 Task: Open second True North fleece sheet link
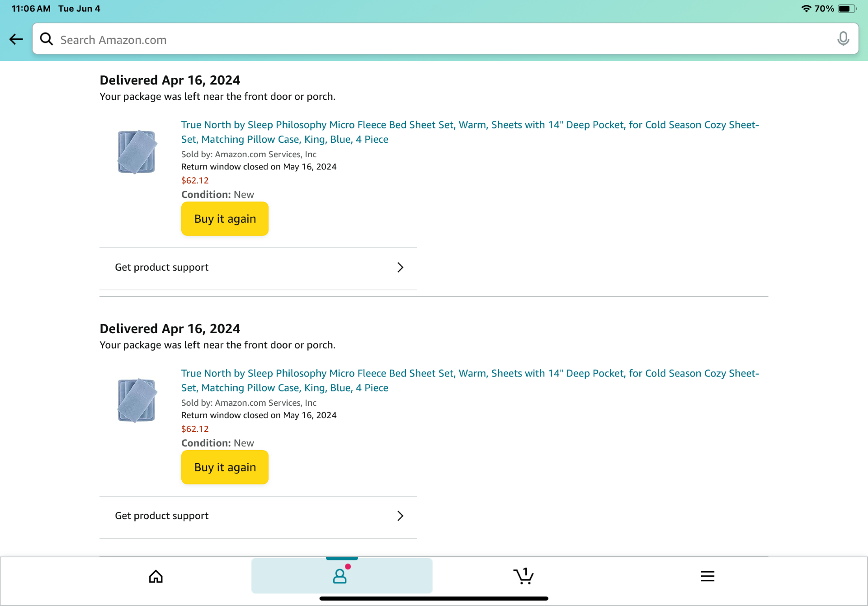tap(470, 381)
